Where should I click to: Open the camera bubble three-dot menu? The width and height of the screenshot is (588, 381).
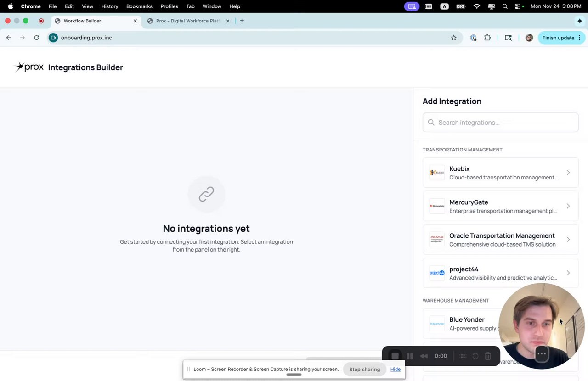(x=542, y=353)
